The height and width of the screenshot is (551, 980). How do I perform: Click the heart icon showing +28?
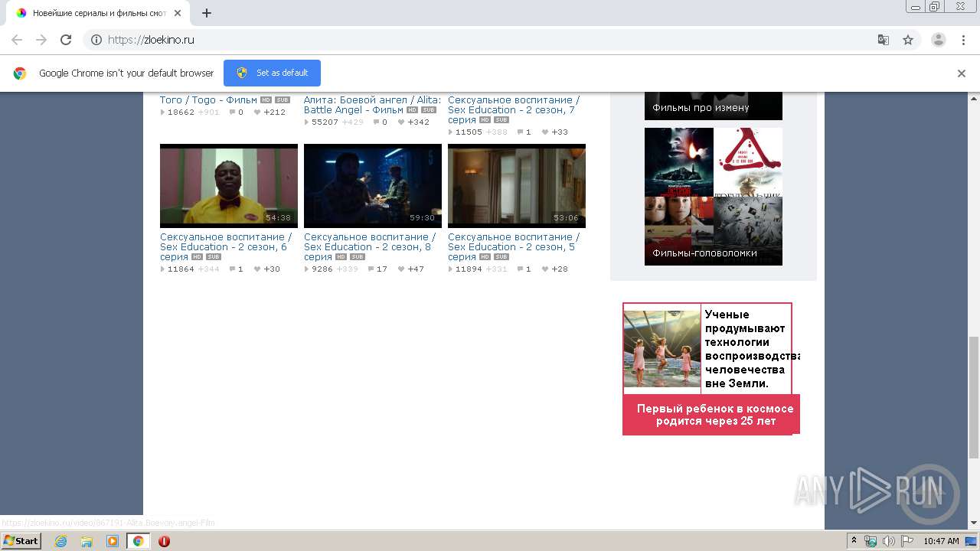(x=545, y=269)
